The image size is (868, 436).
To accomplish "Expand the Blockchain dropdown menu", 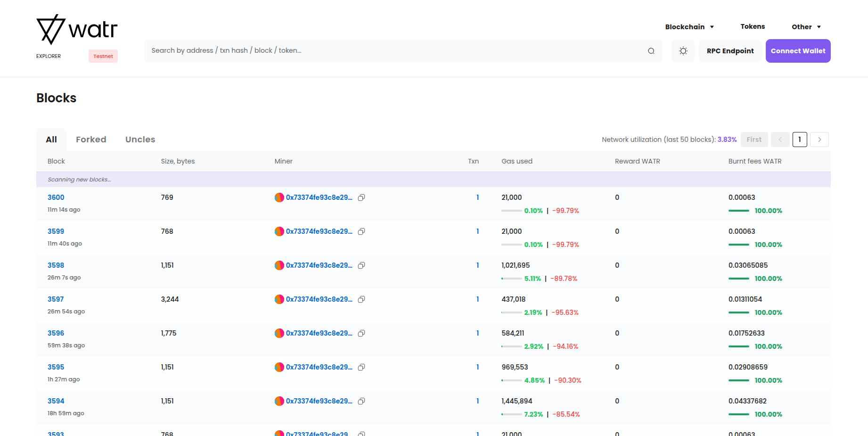I will point(689,27).
